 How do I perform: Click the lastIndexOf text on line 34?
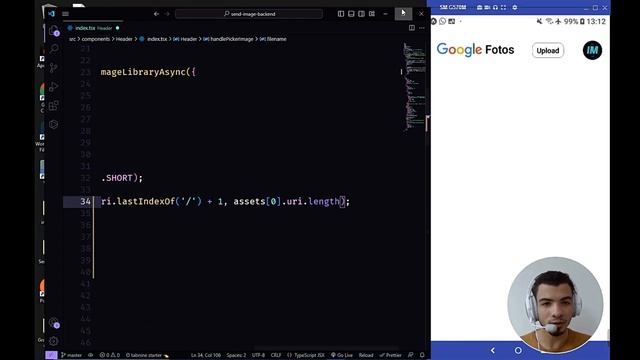pyautogui.click(x=146, y=202)
